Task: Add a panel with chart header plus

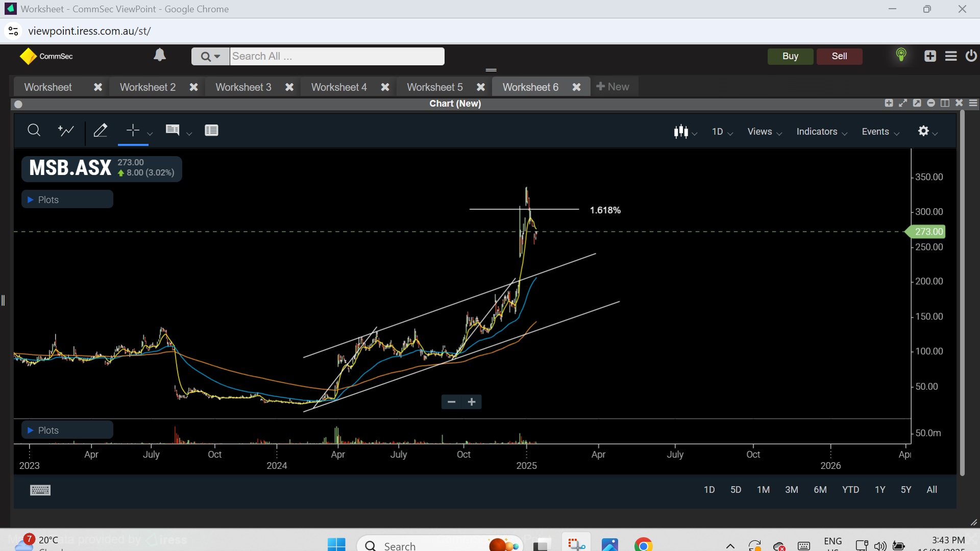Action: 889,103
